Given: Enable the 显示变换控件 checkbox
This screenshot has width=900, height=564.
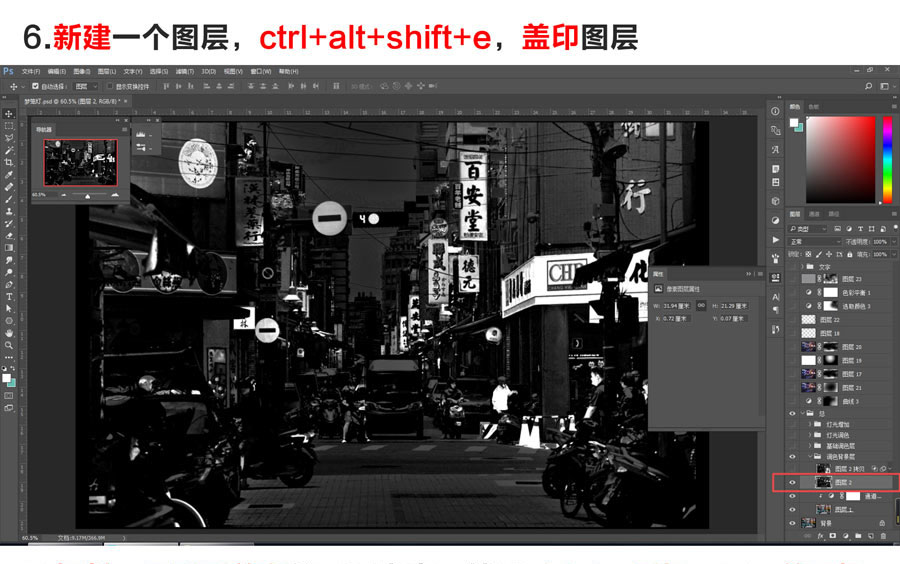Looking at the screenshot, I should pyautogui.click(x=110, y=87).
